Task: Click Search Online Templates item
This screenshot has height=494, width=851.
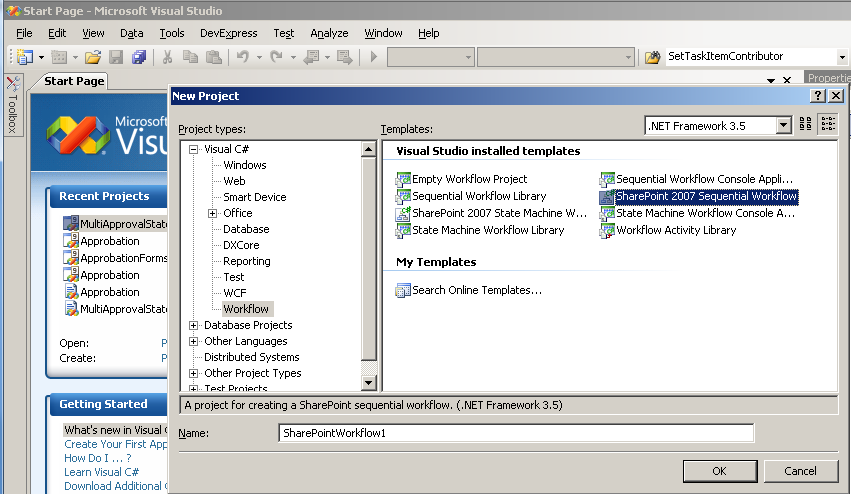Action: pos(469,290)
